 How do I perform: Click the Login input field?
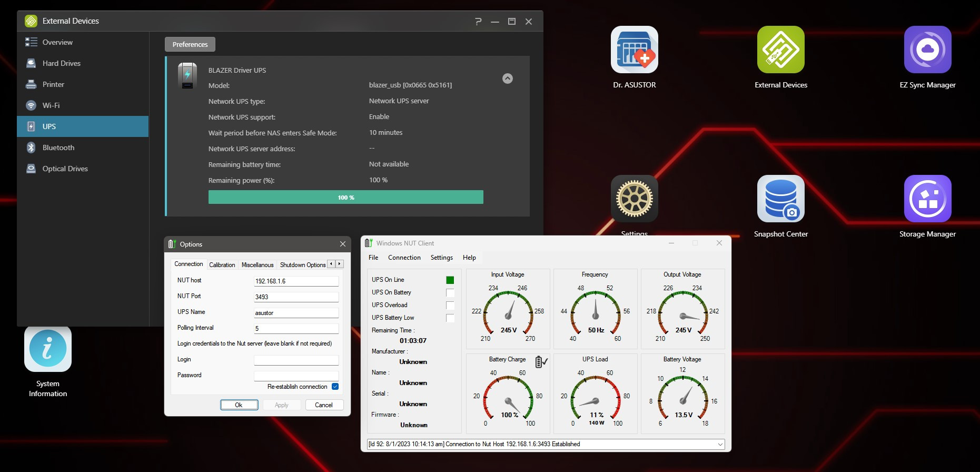[x=296, y=360]
